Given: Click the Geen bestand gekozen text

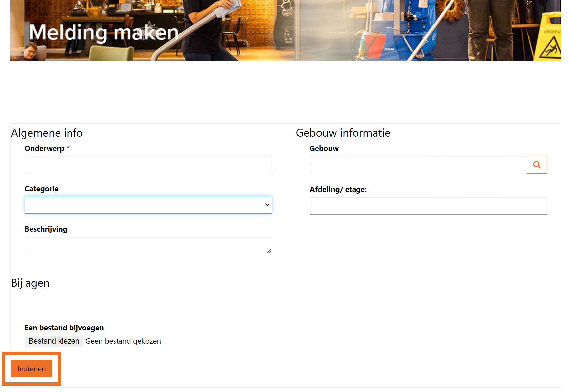Looking at the screenshot, I should pyautogui.click(x=123, y=341).
